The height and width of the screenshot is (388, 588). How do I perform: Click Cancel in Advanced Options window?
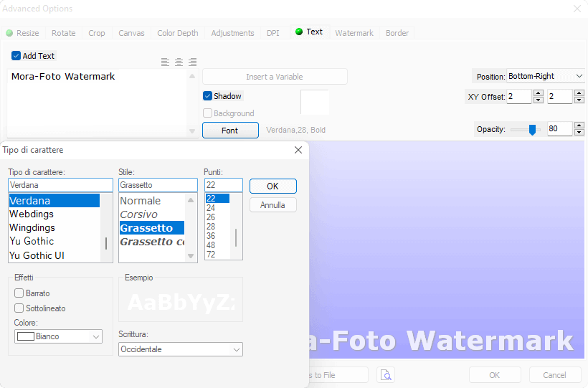(554, 375)
